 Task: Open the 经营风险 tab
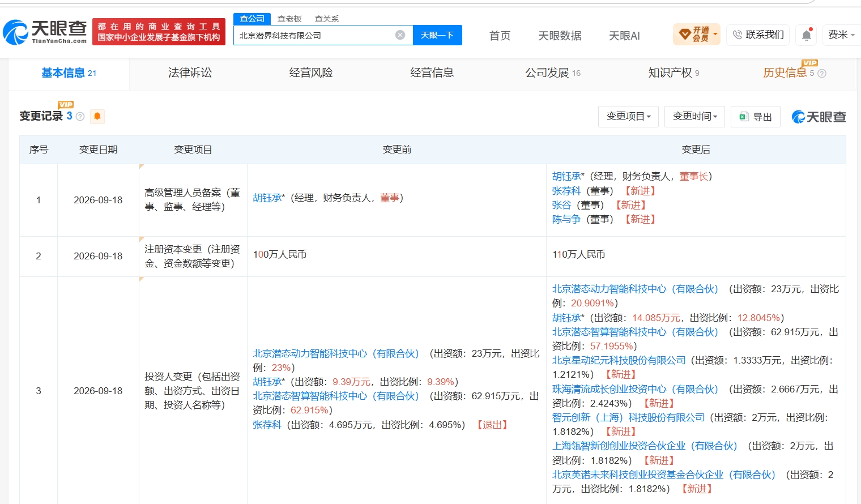(x=311, y=73)
